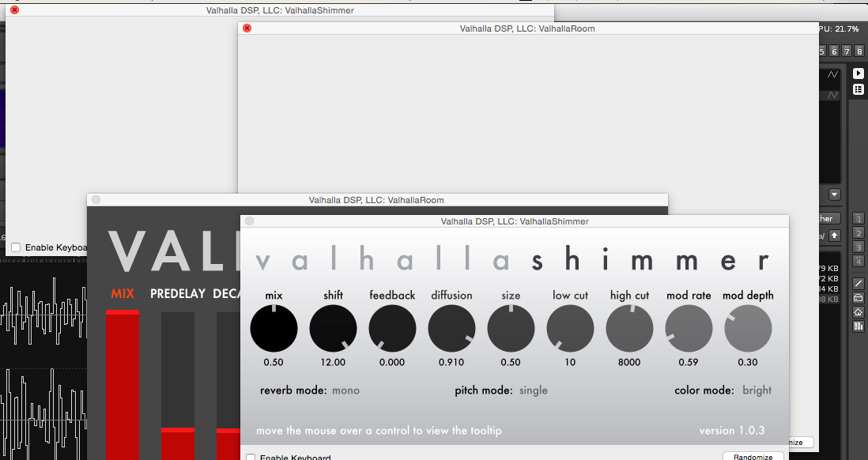Image resolution: width=868 pixels, height=460 pixels.
Task: Select numbered box 2 in right sidebar
Action: [859, 233]
